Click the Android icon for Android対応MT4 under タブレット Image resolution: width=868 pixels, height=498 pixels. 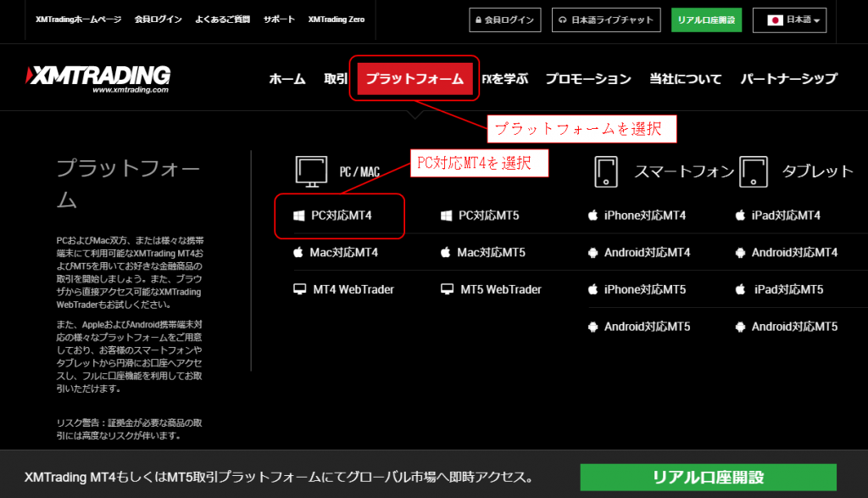pyautogui.click(x=740, y=253)
